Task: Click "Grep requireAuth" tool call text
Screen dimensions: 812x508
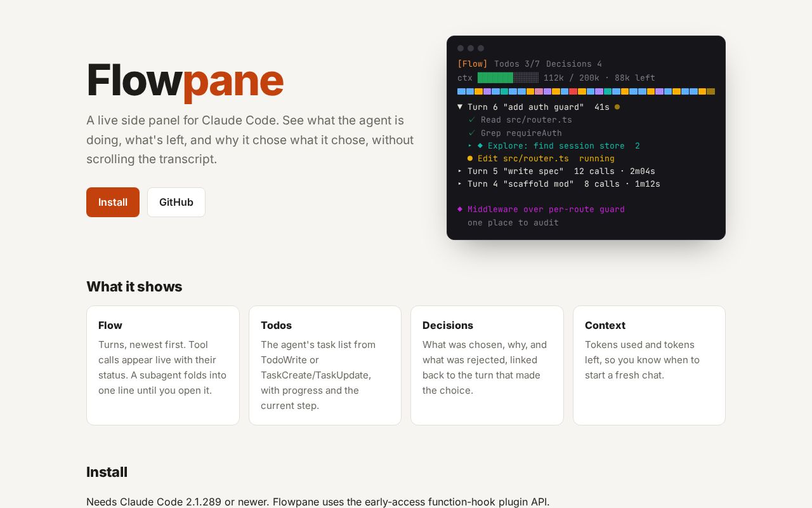Action: pos(521,133)
